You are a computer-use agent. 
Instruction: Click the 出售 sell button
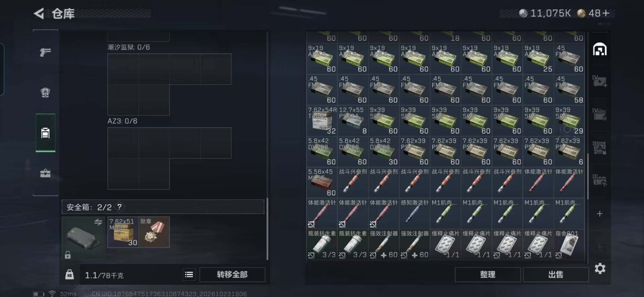(x=555, y=275)
